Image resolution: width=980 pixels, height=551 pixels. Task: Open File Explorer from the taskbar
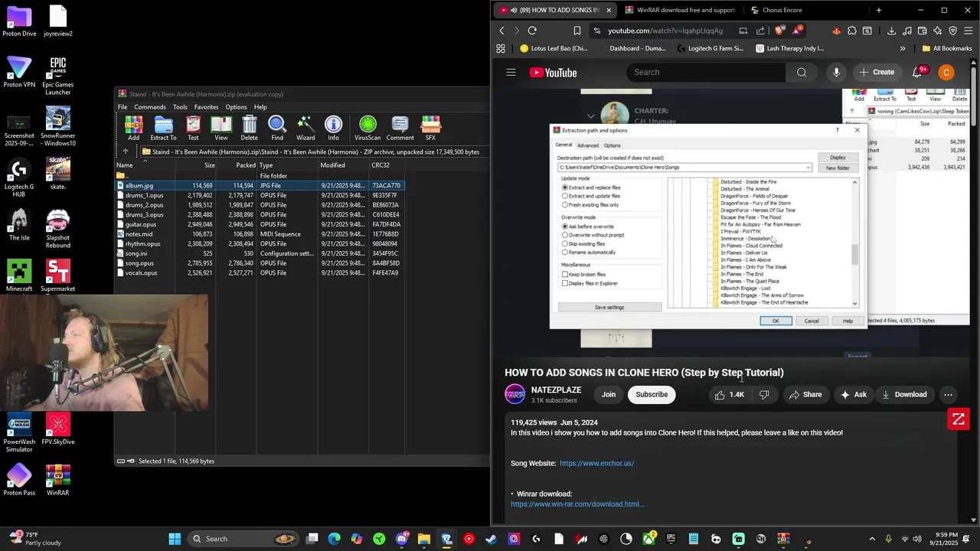423,539
